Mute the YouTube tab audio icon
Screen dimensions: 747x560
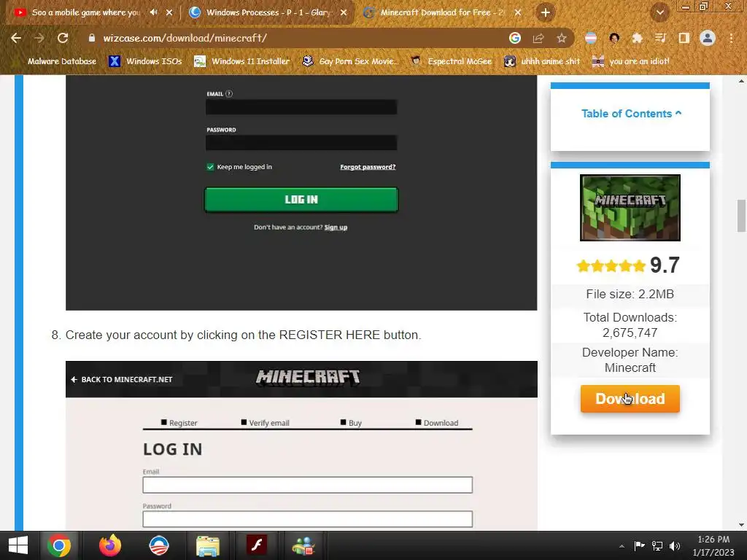point(153,12)
